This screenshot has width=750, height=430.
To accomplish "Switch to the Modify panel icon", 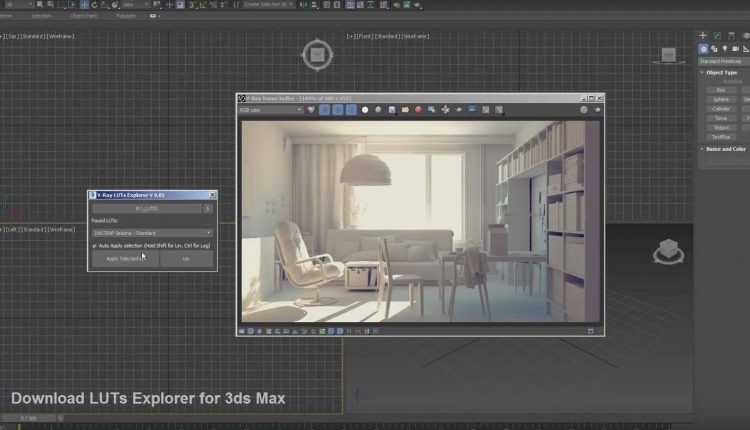I will (x=718, y=36).
